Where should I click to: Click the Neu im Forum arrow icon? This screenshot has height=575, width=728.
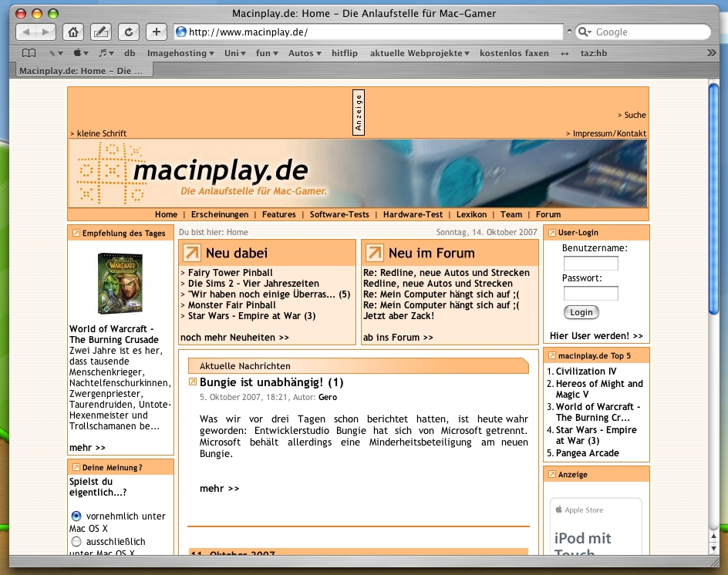(374, 253)
